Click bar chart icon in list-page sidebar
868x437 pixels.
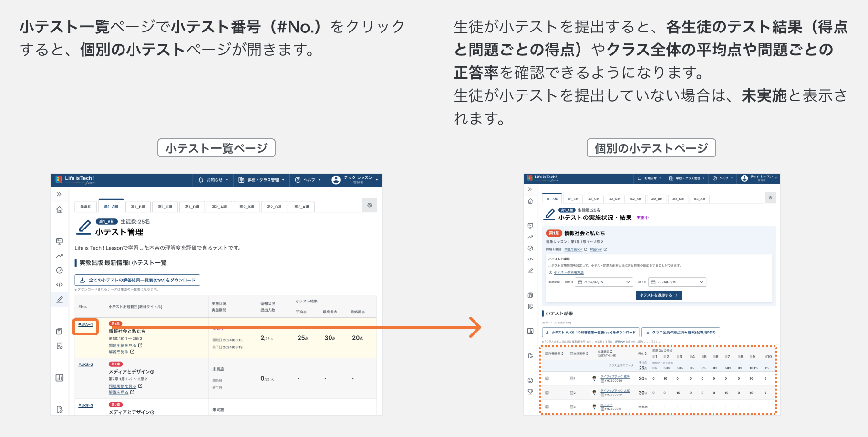point(59,377)
